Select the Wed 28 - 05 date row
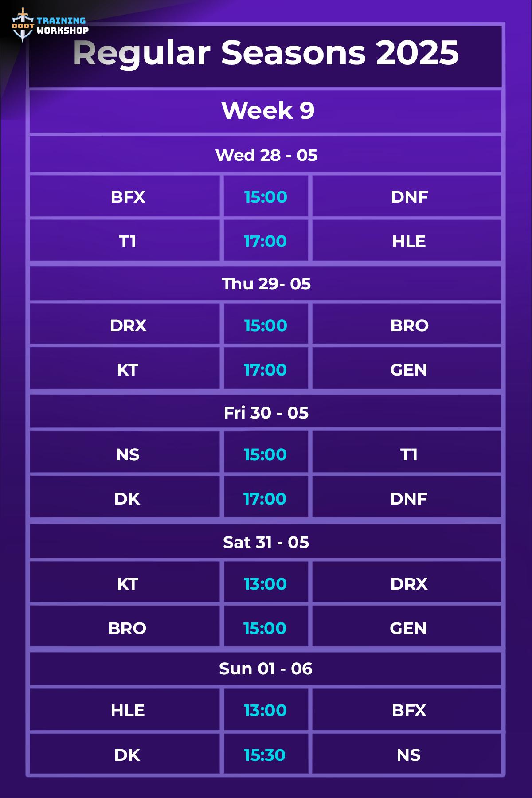Viewport: 532px width, 798px height. (x=266, y=155)
